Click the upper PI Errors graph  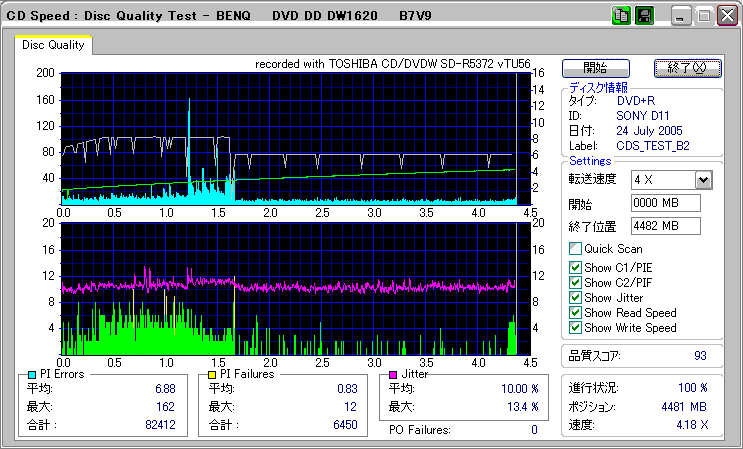point(288,138)
